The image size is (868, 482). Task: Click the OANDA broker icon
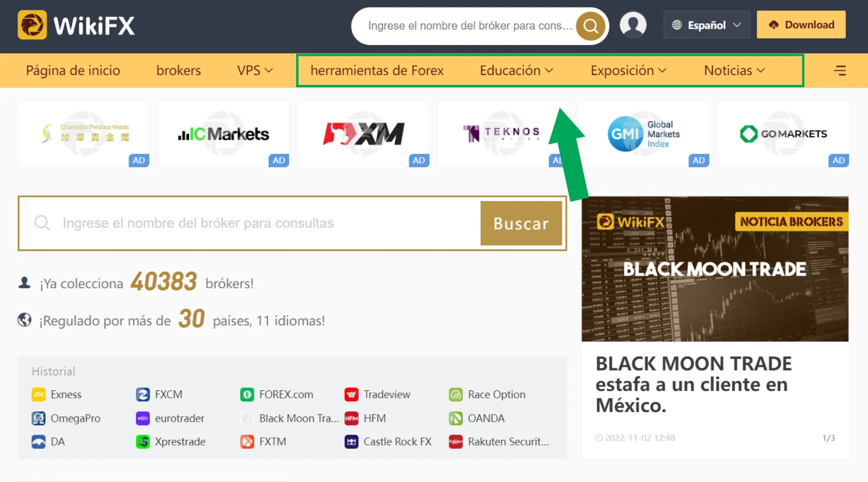(x=456, y=418)
